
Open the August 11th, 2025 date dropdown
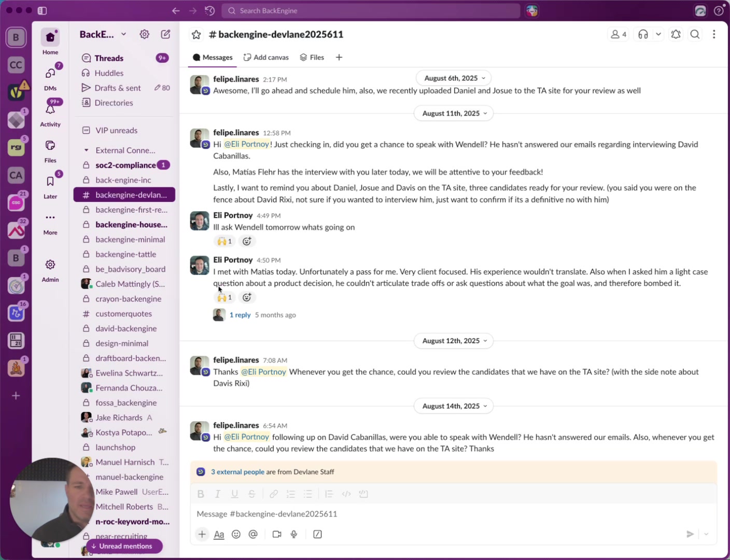[454, 114]
